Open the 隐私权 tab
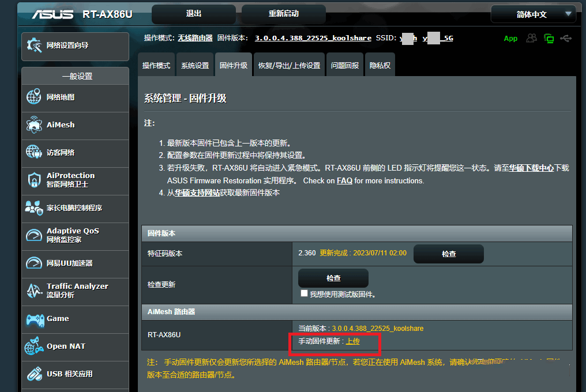Image resolution: width=586 pixels, height=392 pixels. (380, 65)
